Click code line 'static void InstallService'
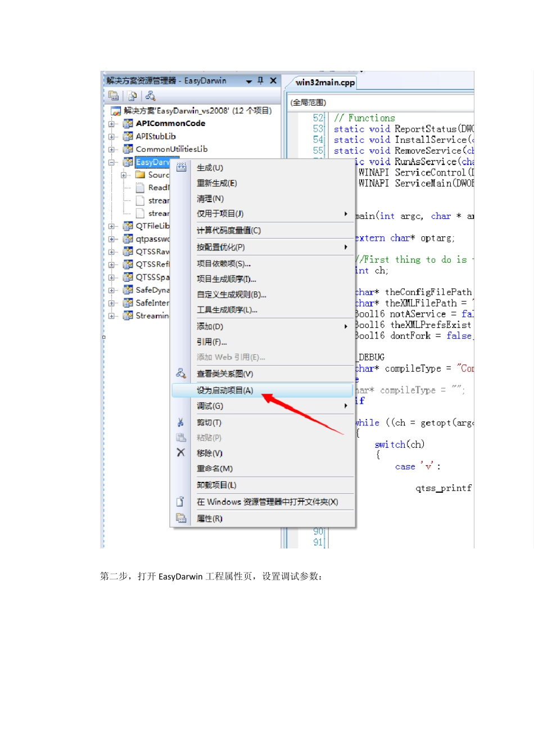534x756 pixels. click(404, 139)
